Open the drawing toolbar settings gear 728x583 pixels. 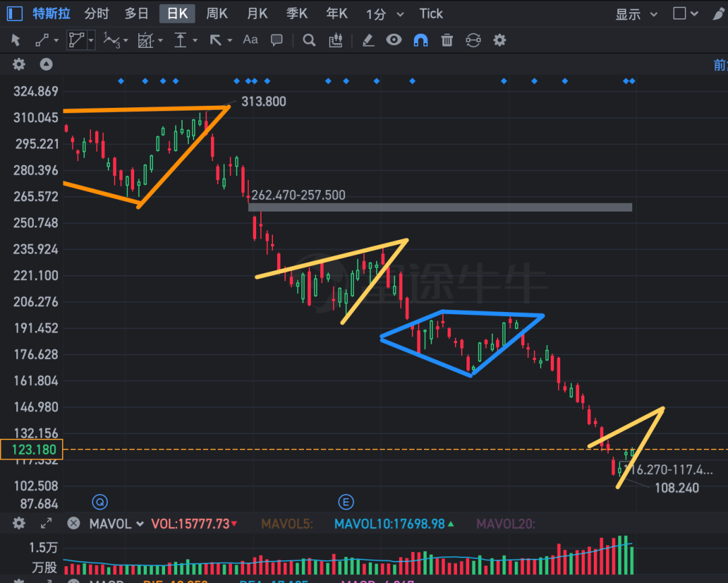499,40
